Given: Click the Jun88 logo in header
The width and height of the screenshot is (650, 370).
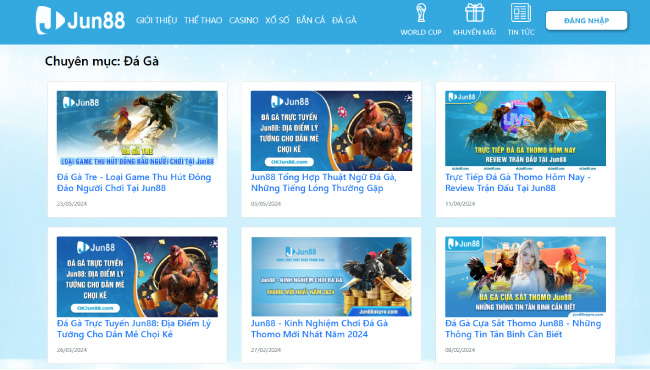Looking at the screenshot, I should coord(80,20).
